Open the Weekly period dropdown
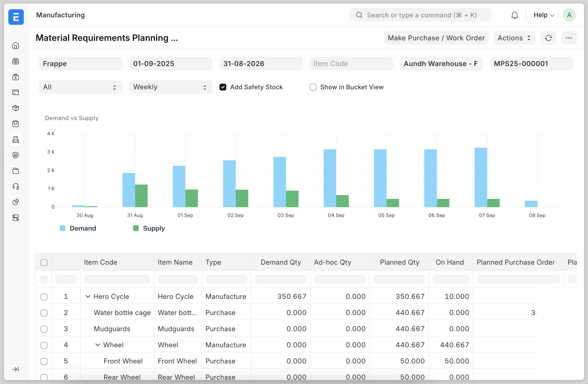 [171, 87]
